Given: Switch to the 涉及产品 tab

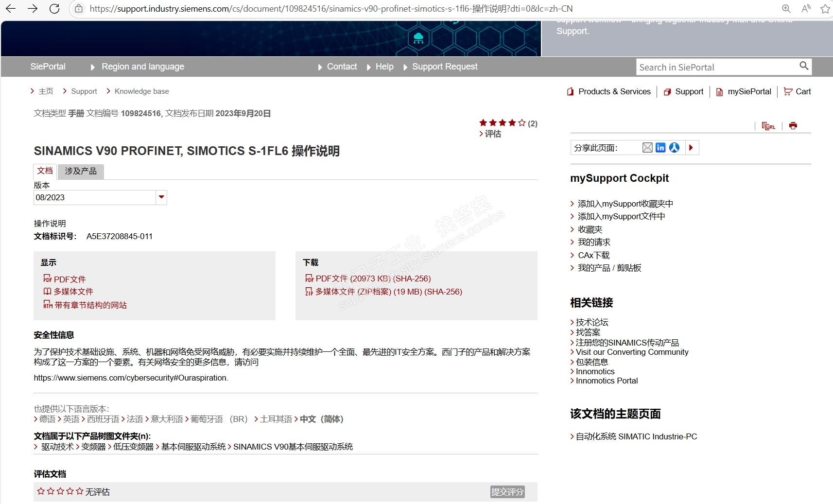Looking at the screenshot, I should 81,172.
